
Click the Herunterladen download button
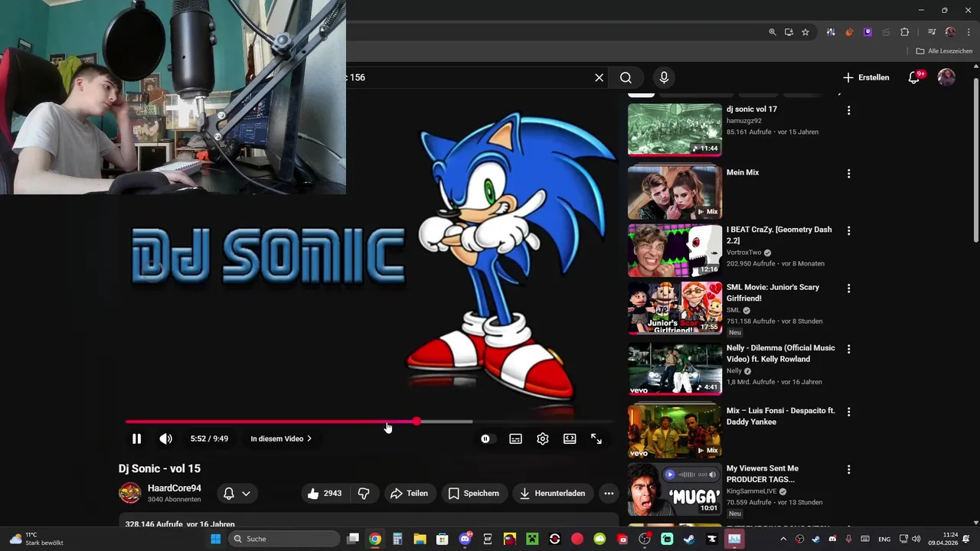point(552,494)
